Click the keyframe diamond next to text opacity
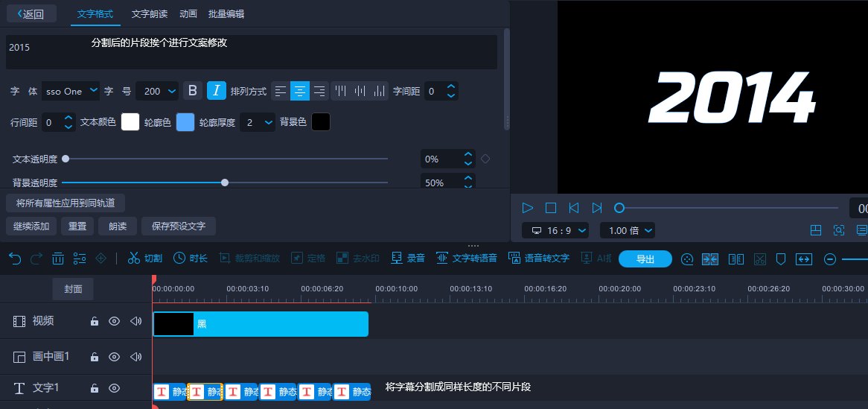 tap(485, 159)
